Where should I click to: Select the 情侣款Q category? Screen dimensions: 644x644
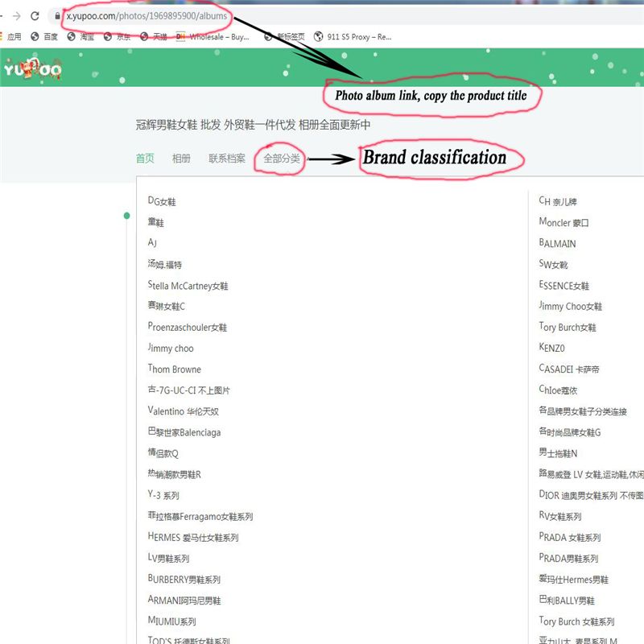pyautogui.click(x=163, y=453)
